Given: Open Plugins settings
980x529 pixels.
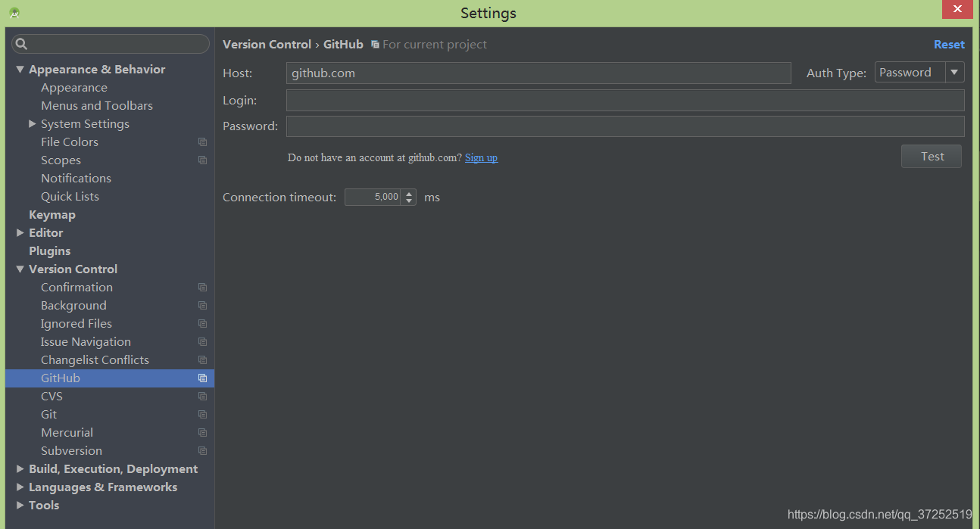Looking at the screenshot, I should pyautogui.click(x=49, y=251).
